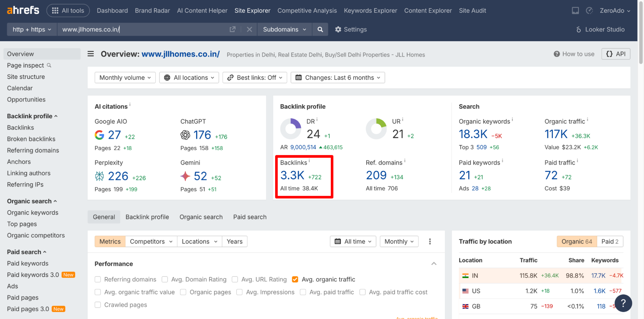Click the monitor icon in top bar

pyautogui.click(x=575, y=11)
